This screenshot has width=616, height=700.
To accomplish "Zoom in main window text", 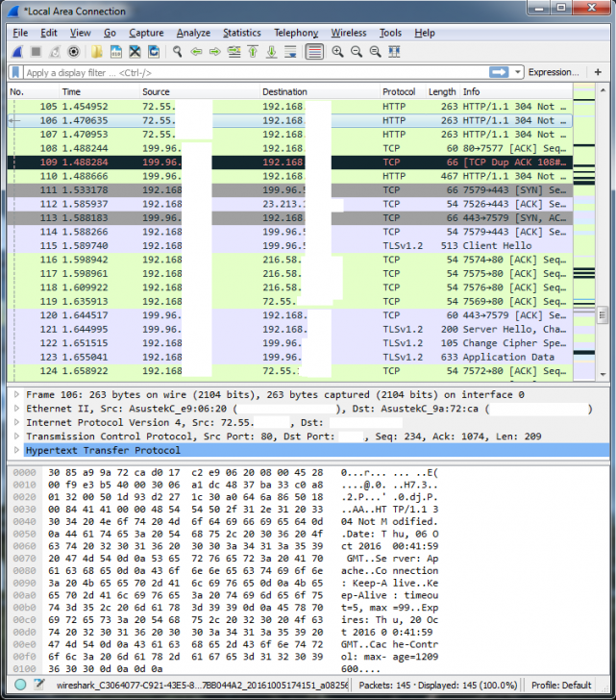I will tap(337, 52).
